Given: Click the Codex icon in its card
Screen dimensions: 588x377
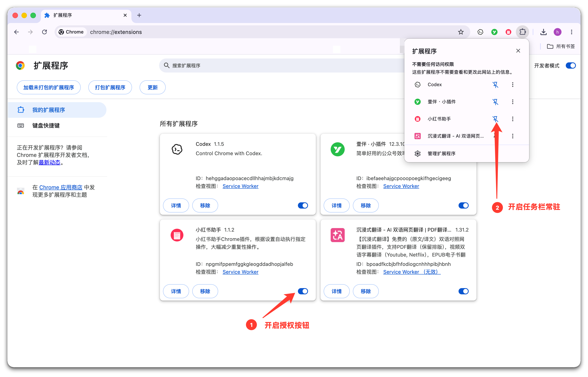Looking at the screenshot, I should click(x=177, y=149).
